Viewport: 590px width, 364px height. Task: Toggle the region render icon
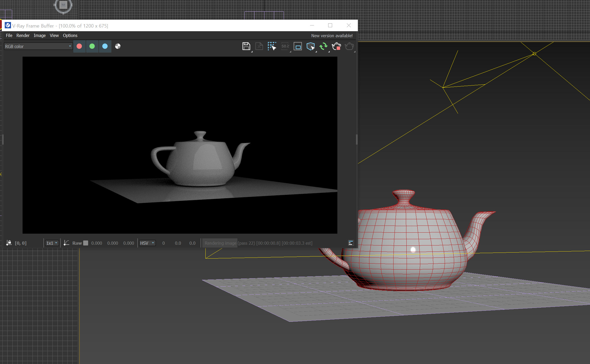(297, 46)
